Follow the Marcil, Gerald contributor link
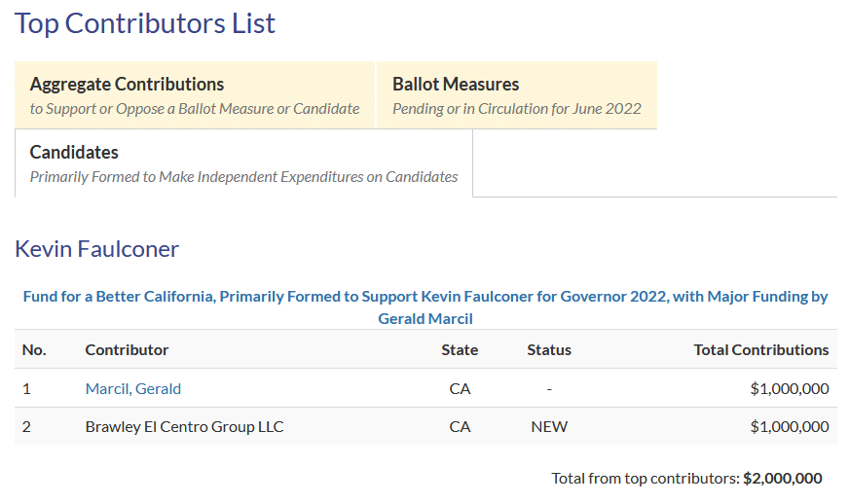849x504 pixels. coord(133,388)
